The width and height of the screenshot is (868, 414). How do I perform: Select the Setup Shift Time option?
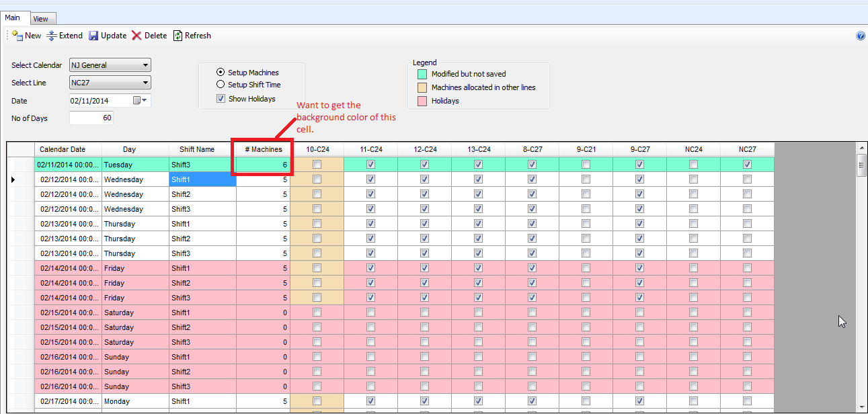[221, 85]
